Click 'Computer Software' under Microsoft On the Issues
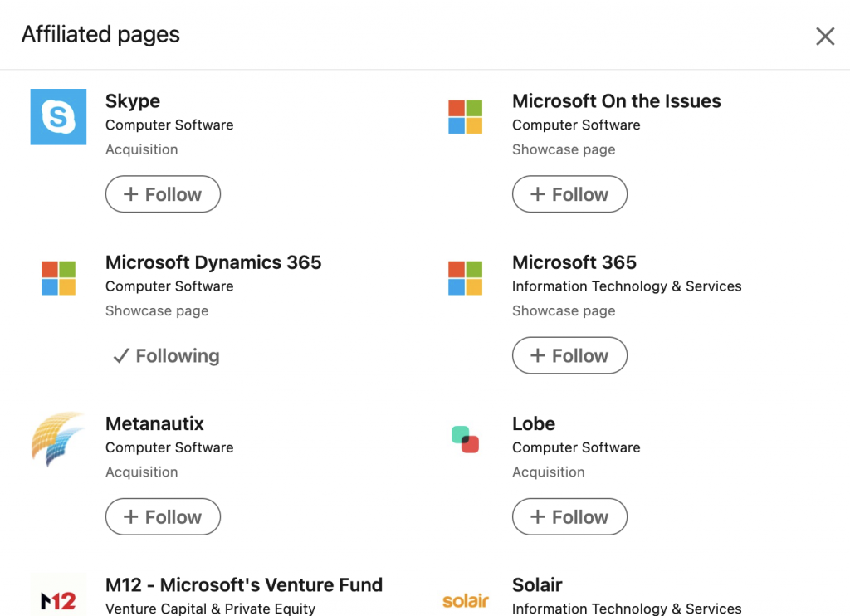This screenshot has height=616, width=850. (x=576, y=125)
